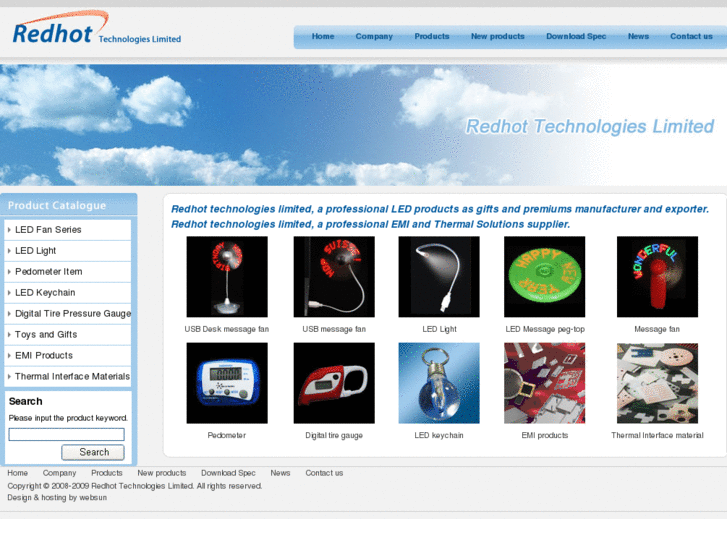727x545 pixels.
Task: Click the Search button in sidebar
Action: pos(93,452)
